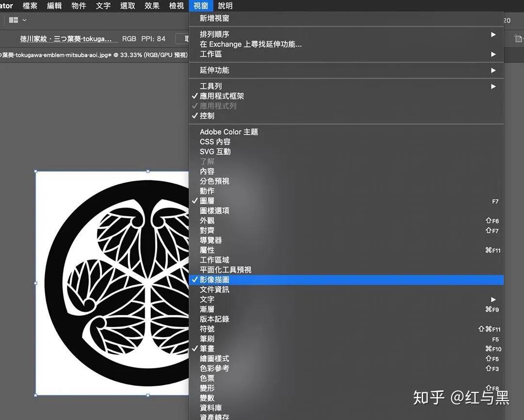The image size is (524, 420).
Task: Open the CSS 內容 panel
Action: click(x=346, y=142)
